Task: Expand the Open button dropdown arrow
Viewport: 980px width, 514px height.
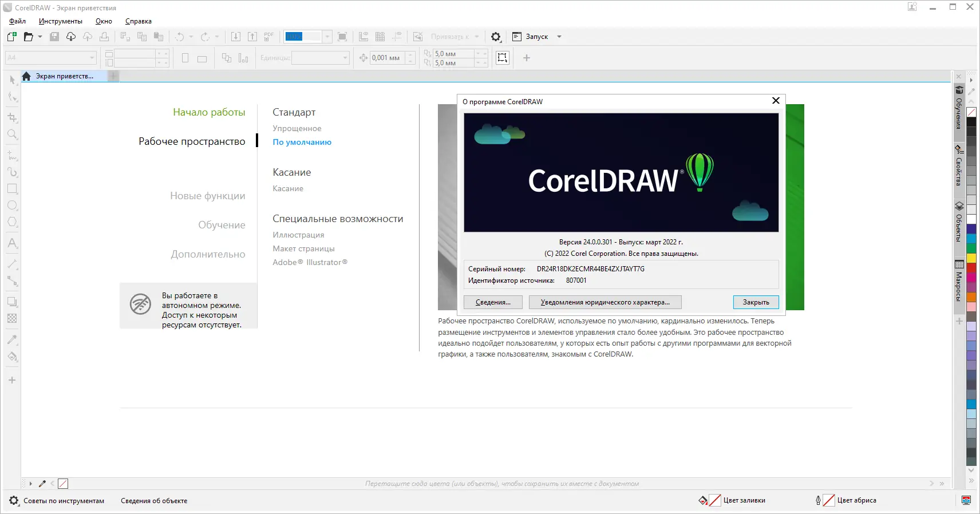Action: pos(40,37)
